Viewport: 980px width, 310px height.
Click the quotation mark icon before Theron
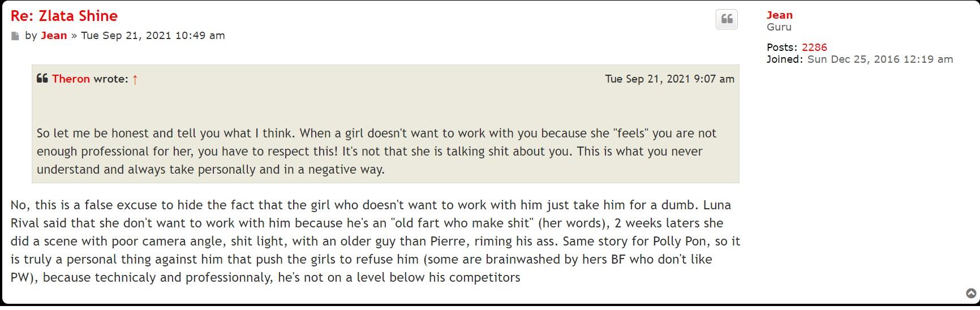42,79
